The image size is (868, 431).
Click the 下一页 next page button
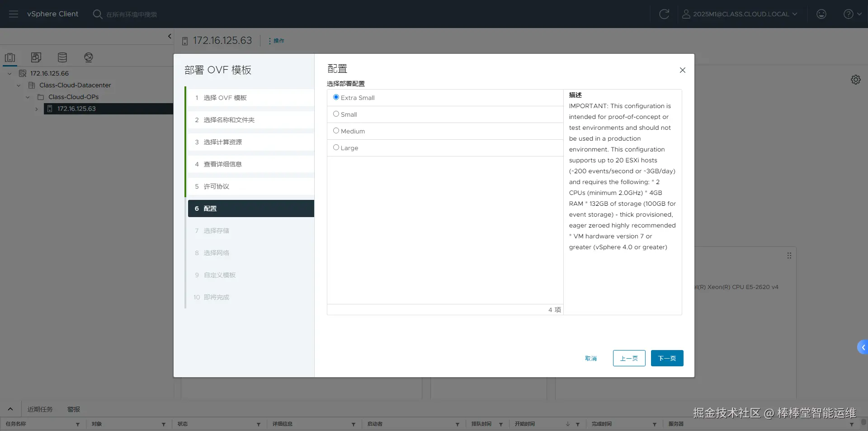pyautogui.click(x=667, y=358)
